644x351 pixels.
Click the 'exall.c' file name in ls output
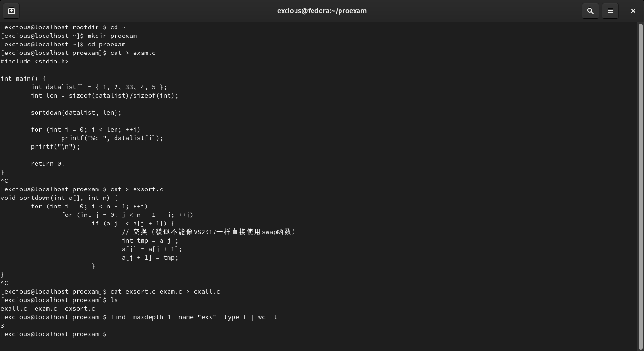[14, 309]
